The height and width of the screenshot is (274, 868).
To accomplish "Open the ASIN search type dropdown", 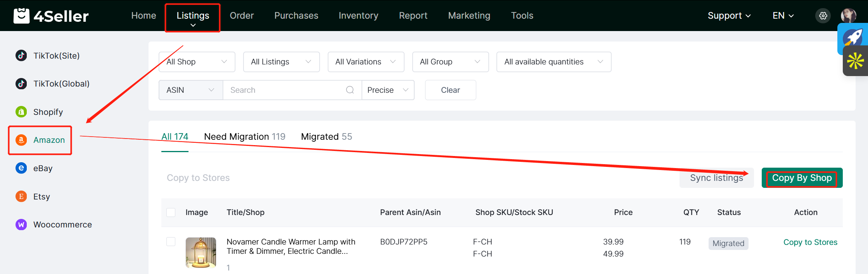I will tap(191, 90).
